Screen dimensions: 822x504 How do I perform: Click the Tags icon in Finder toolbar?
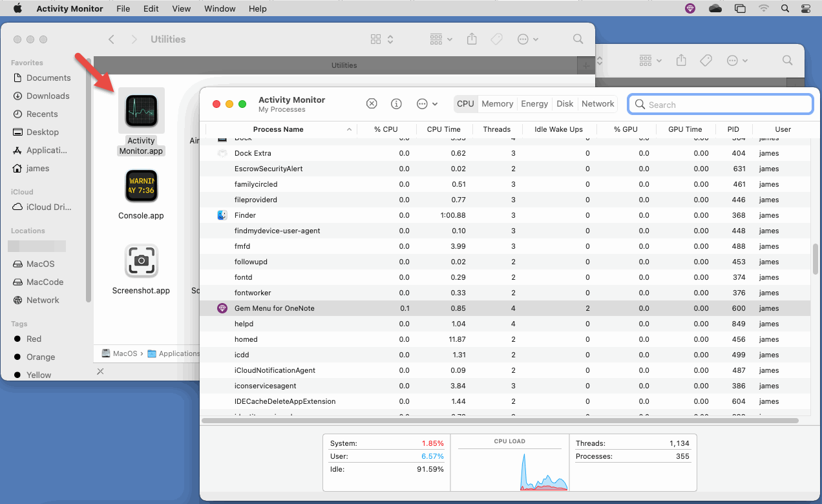(496, 39)
